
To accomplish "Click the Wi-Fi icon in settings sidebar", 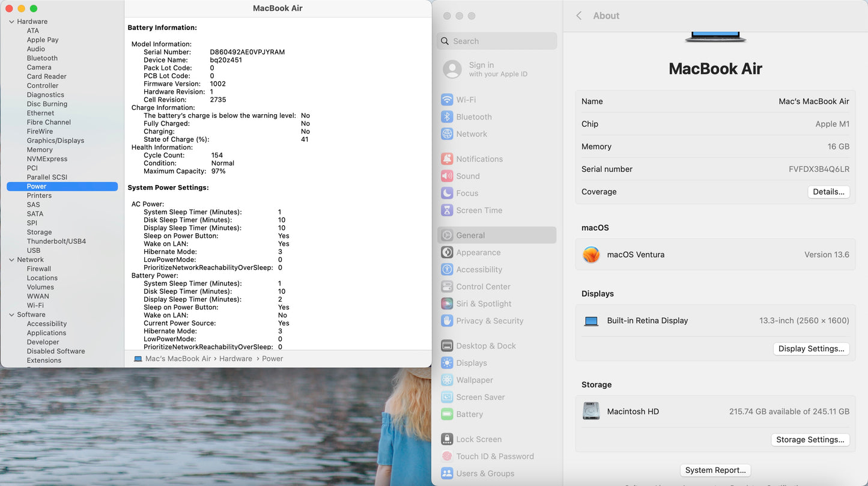I will 447,100.
